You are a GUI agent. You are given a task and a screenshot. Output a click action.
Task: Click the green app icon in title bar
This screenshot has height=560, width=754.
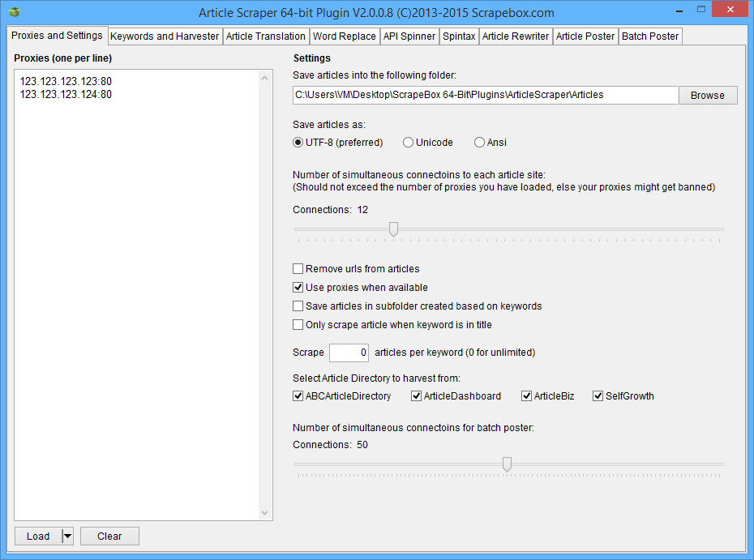point(15,13)
